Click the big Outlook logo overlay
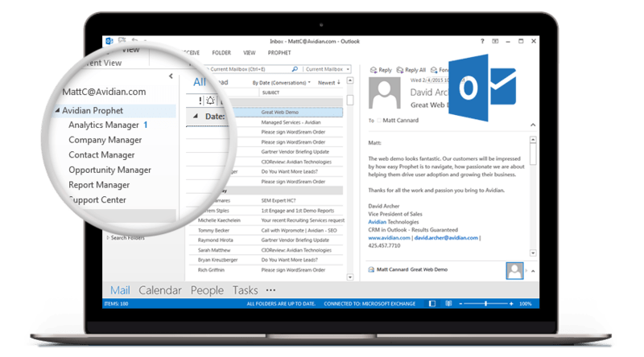 482,88
